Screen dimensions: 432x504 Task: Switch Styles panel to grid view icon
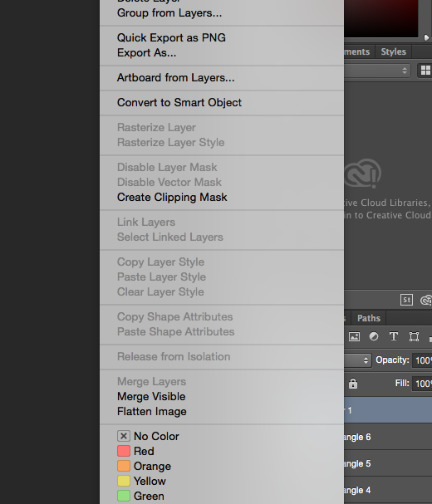click(425, 71)
